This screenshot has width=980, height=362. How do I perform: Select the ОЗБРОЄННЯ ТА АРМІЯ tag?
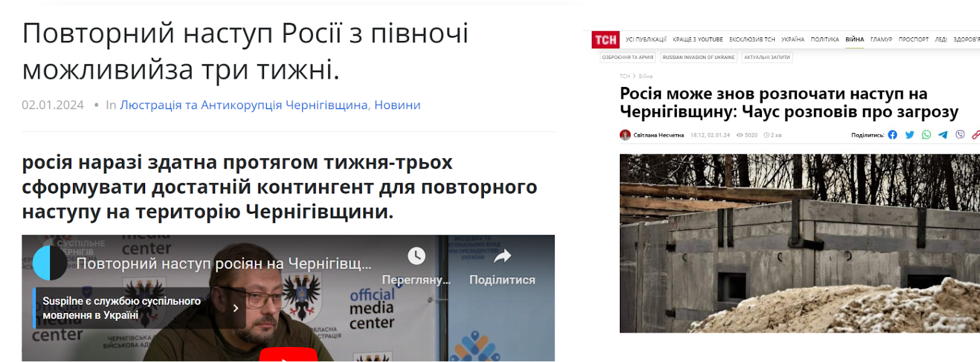[628, 58]
